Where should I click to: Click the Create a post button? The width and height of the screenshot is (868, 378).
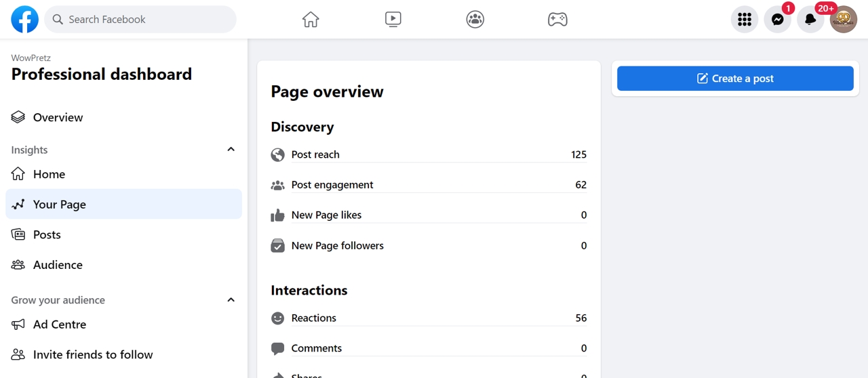coord(735,79)
